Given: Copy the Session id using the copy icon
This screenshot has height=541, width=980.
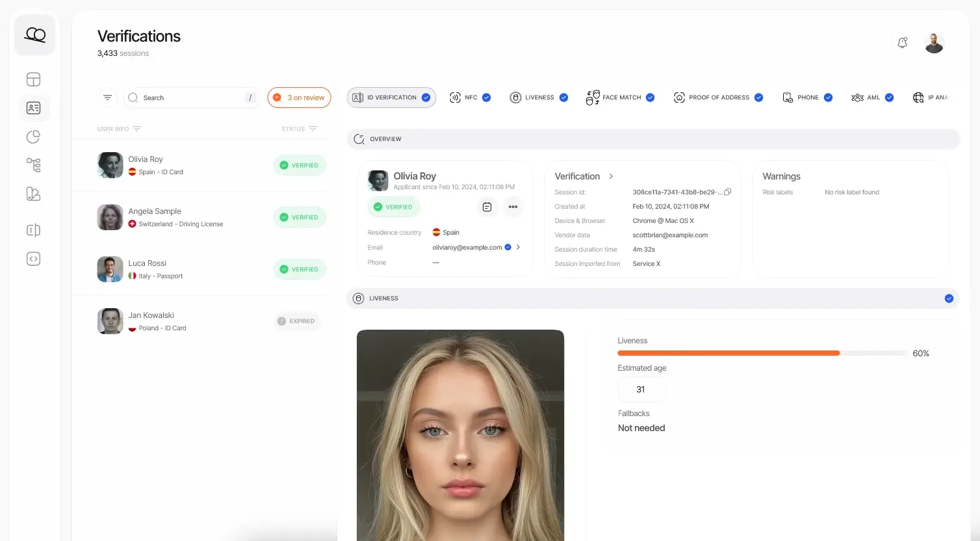Looking at the screenshot, I should click(x=727, y=192).
